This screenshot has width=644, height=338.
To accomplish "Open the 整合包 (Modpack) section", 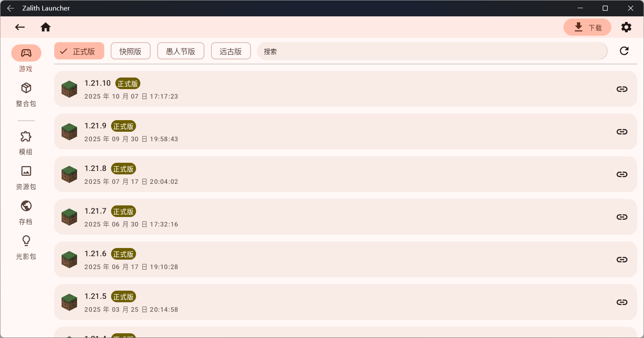I will pyautogui.click(x=26, y=88).
